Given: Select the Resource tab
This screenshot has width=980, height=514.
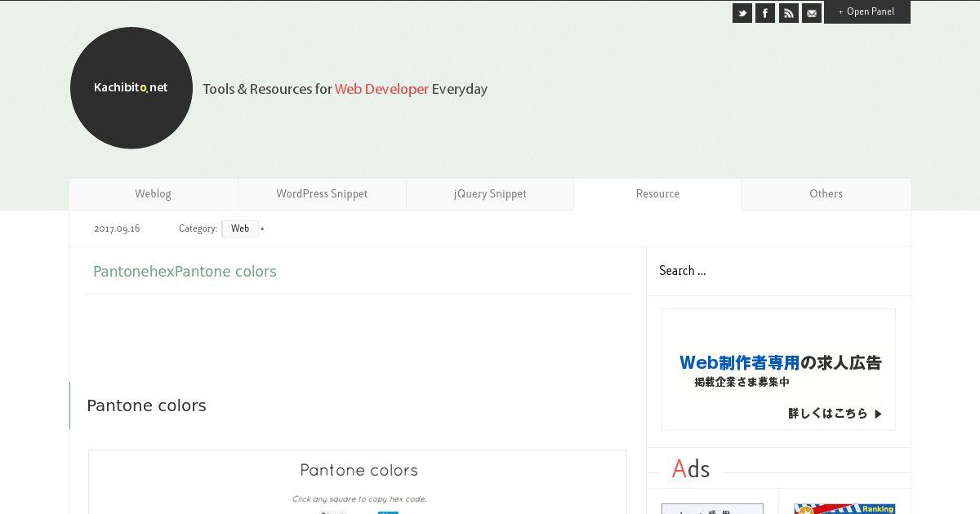Looking at the screenshot, I should (x=658, y=194).
